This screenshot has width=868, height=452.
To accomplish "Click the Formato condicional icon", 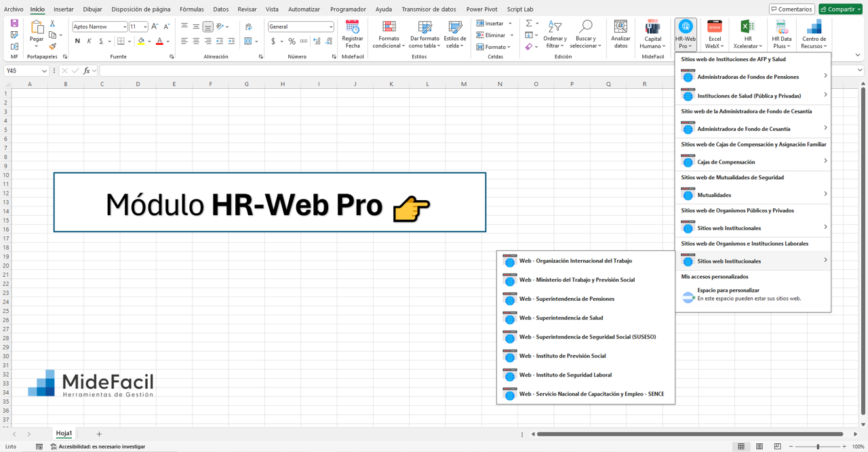I will [x=388, y=34].
